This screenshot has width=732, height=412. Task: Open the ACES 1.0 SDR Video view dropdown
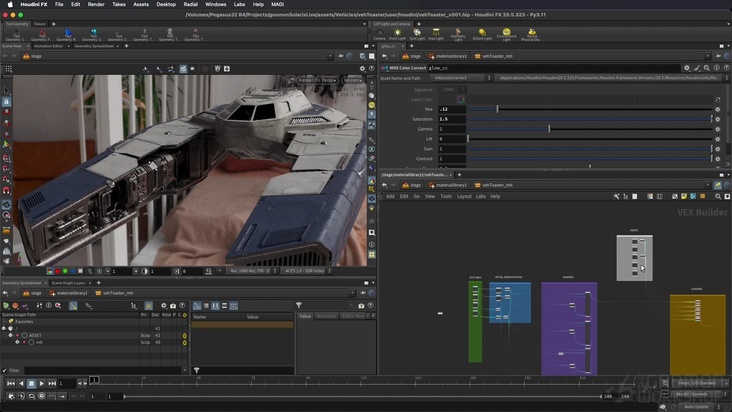[306, 271]
